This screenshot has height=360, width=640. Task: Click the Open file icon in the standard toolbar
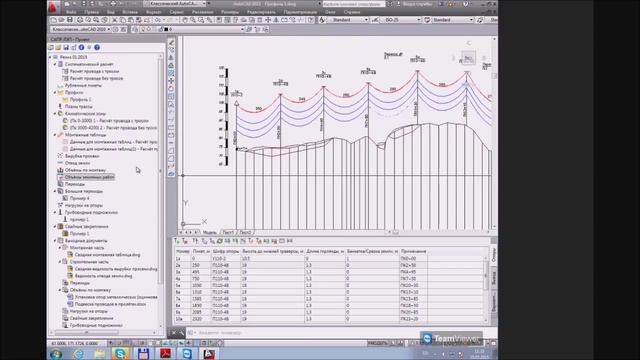point(61,20)
